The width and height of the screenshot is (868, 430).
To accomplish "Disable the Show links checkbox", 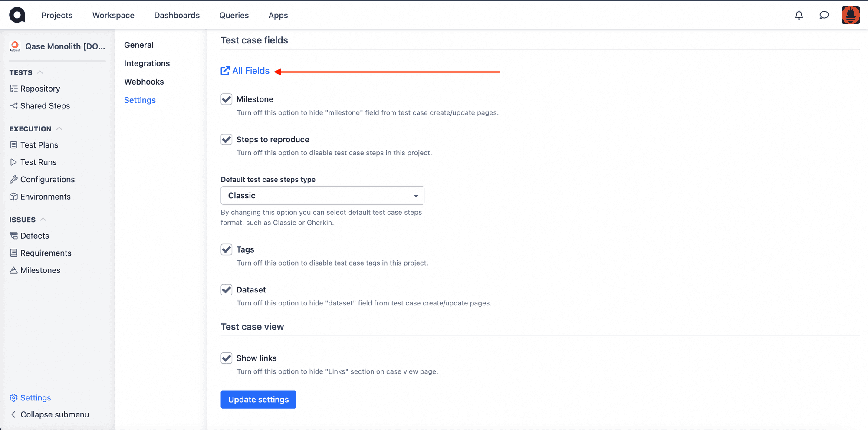I will pyautogui.click(x=227, y=358).
